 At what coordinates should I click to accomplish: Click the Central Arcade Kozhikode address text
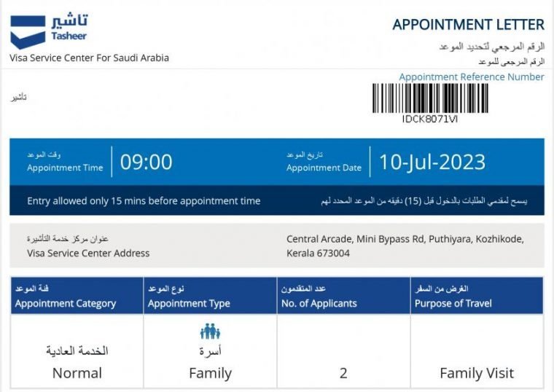click(405, 246)
